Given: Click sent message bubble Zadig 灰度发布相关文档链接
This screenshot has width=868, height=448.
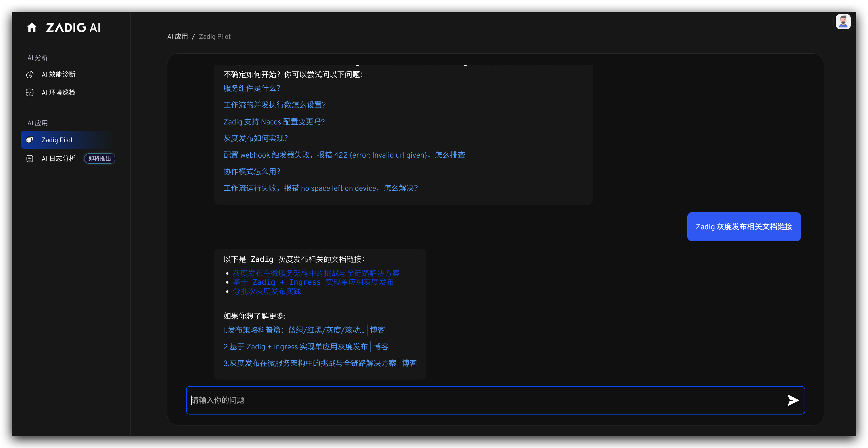Looking at the screenshot, I should coord(744,227).
